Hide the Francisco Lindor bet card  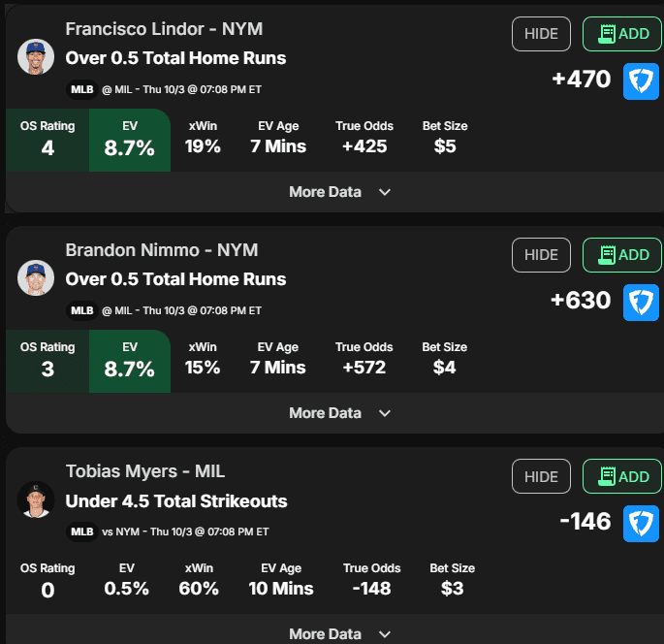(541, 34)
